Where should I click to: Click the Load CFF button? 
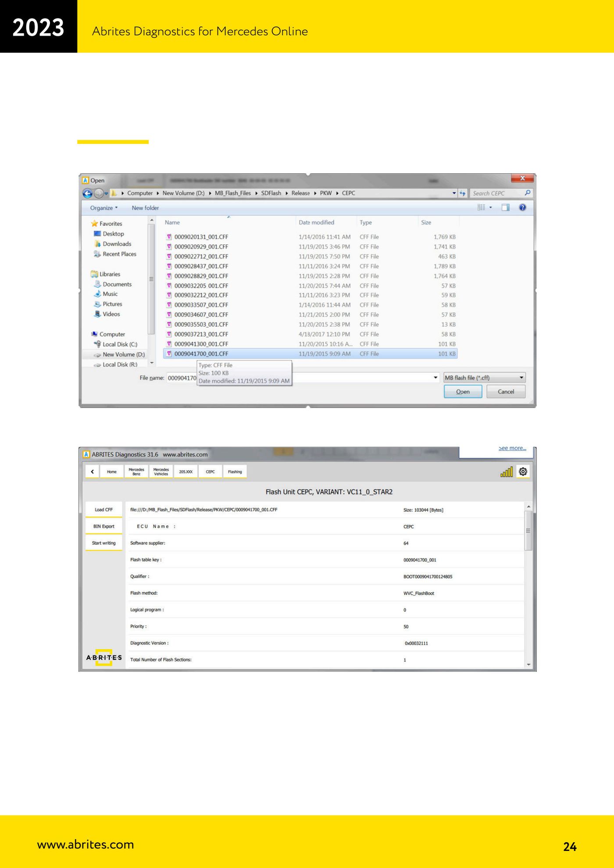[104, 510]
